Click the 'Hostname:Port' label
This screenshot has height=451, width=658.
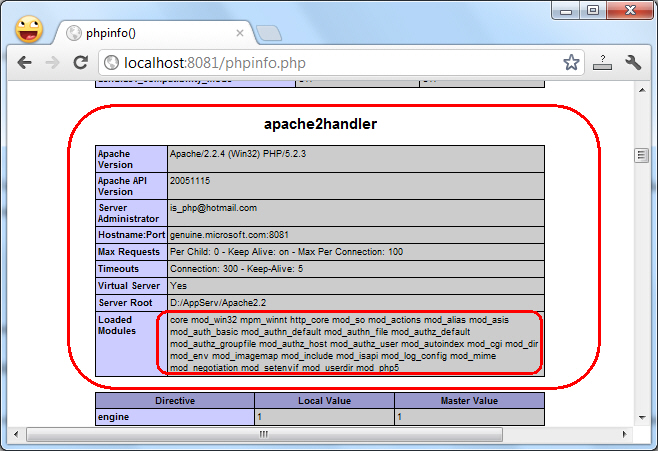coord(131,235)
